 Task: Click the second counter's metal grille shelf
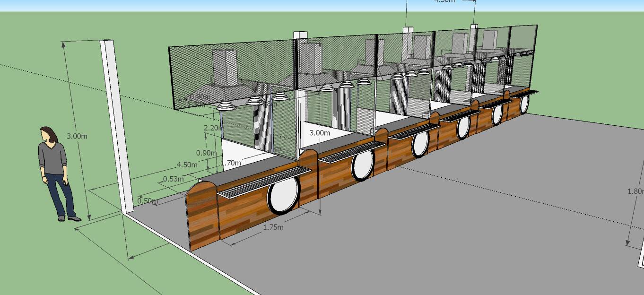pos(351,153)
